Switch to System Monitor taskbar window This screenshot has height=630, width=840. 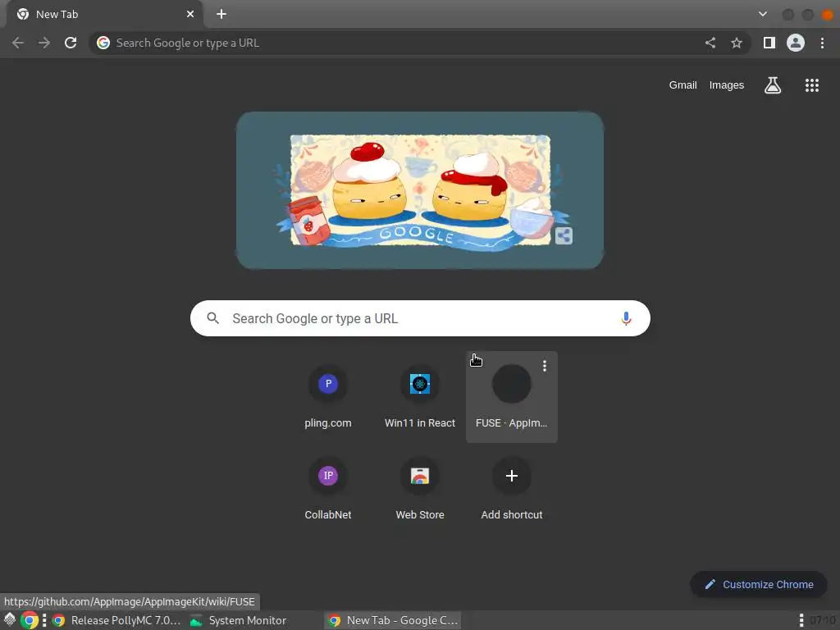click(239, 620)
